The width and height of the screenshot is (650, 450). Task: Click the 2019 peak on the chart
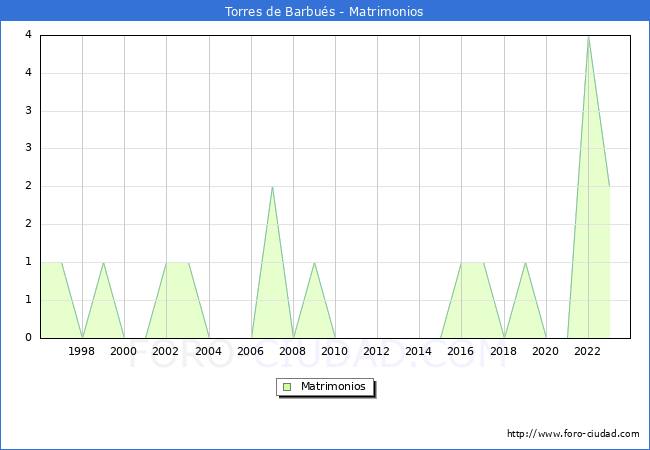pos(525,262)
